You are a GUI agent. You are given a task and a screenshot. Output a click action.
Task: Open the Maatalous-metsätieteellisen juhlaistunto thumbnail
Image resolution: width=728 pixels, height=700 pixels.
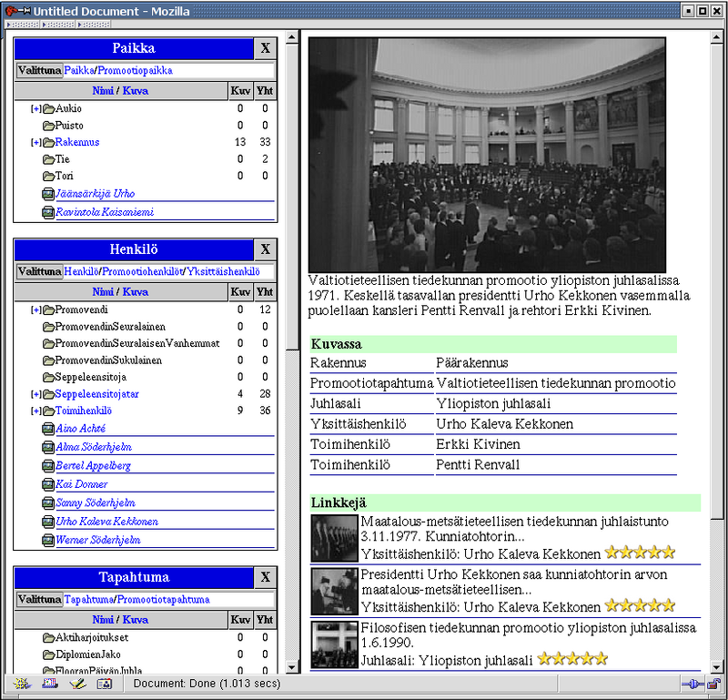pyautogui.click(x=334, y=538)
